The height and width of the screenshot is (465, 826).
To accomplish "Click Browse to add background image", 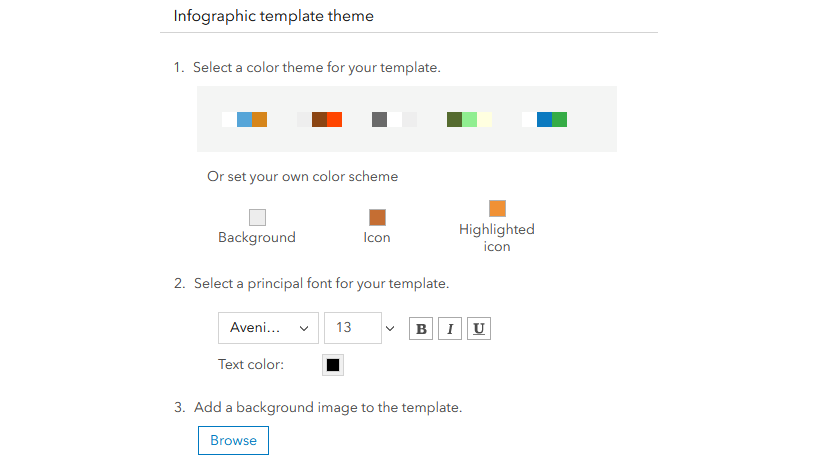I will [233, 441].
